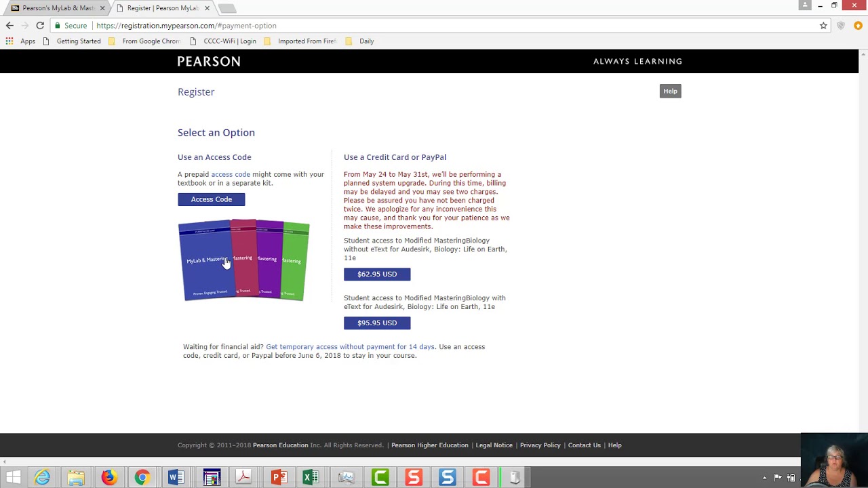The image size is (868, 488).
Task: Open Firefox from the taskbar
Action: (x=108, y=478)
